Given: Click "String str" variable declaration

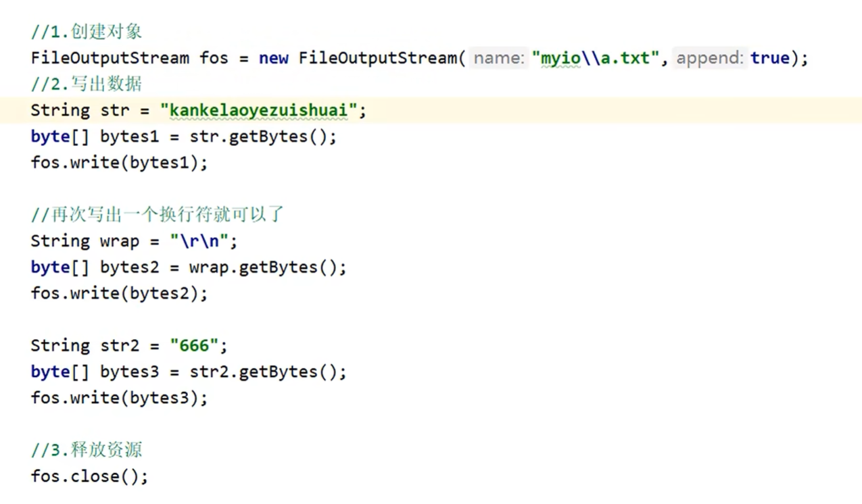Looking at the screenshot, I should point(80,110).
